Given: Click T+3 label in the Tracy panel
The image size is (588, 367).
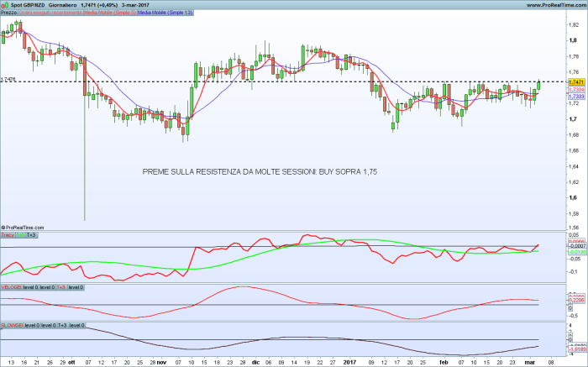Looking at the screenshot, I should coord(31,235).
